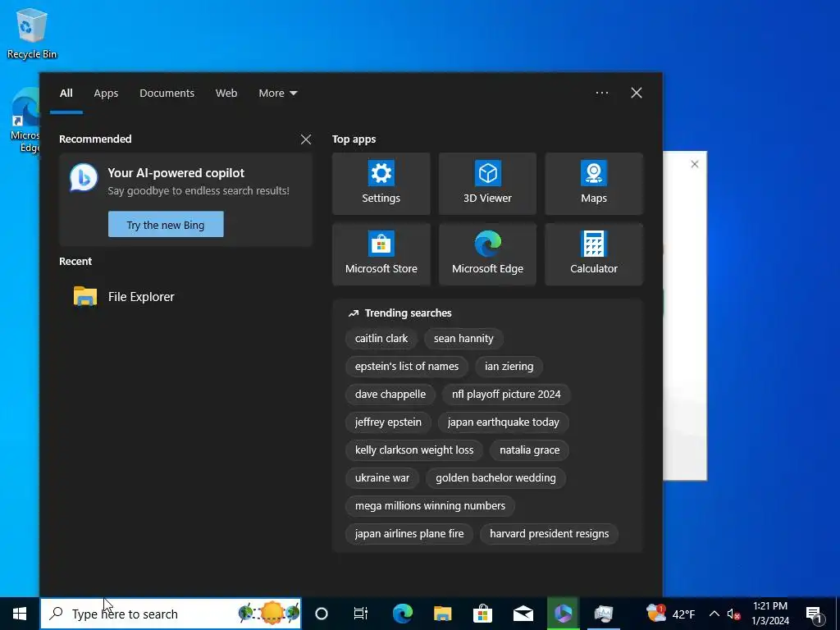Expand the More filter dropdown
840x630 pixels.
[277, 94]
